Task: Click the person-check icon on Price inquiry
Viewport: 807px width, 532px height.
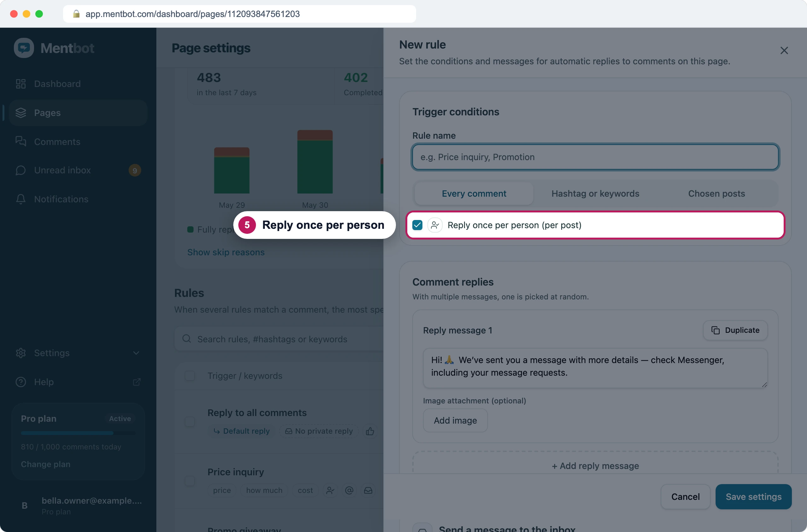Action: (330, 490)
